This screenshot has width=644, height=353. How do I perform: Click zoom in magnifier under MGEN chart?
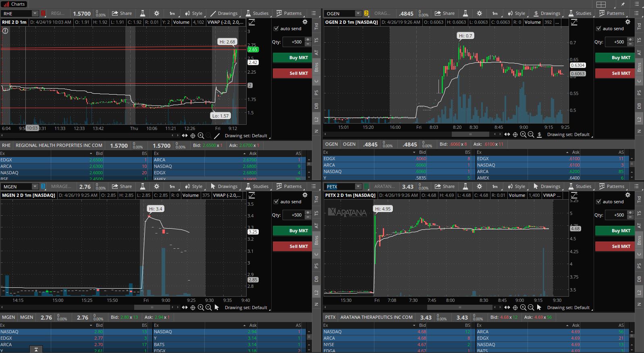[201, 308]
